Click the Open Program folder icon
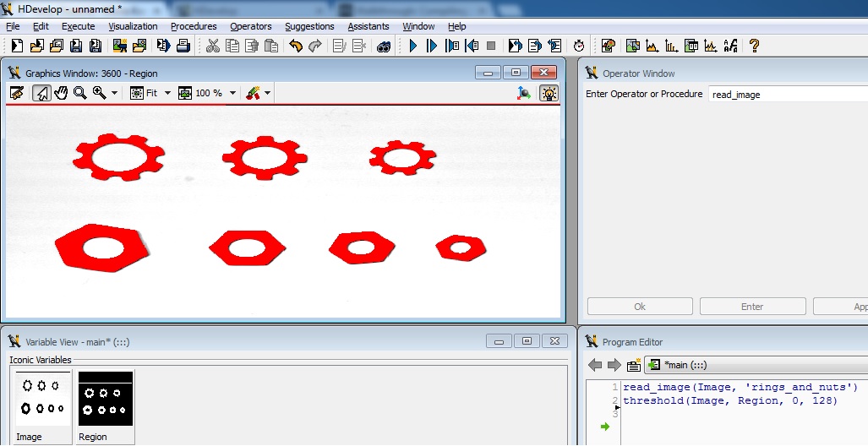Image resolution: width=868 pixels, height=446 pixels. tap(37, 46)
